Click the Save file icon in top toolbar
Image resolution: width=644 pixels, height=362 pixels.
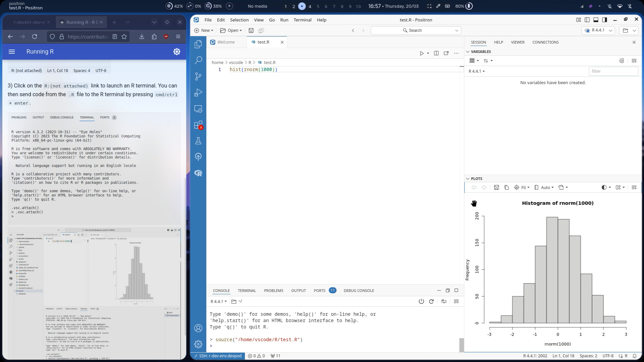point(251,31)
